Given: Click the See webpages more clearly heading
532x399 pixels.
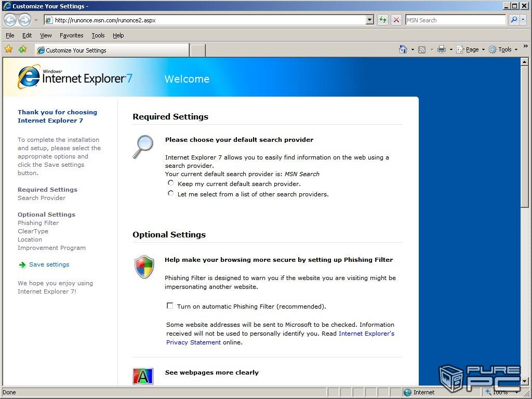Looking at the screenshot, I should pyautogui.click(x=212, y=372).
